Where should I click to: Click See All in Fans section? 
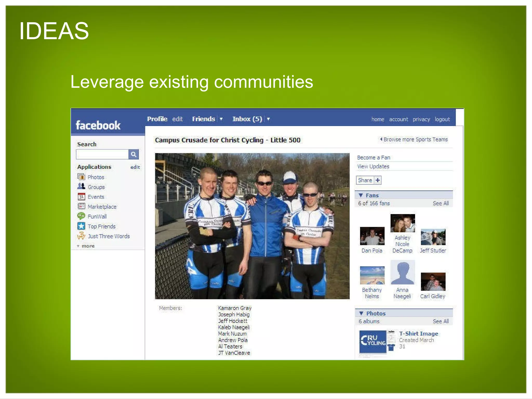(441, 203)
